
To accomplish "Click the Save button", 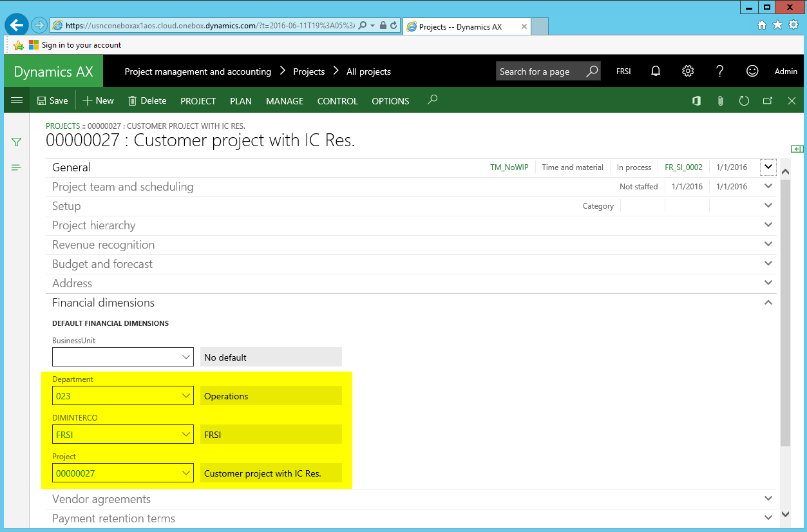I will click(52, 101).
